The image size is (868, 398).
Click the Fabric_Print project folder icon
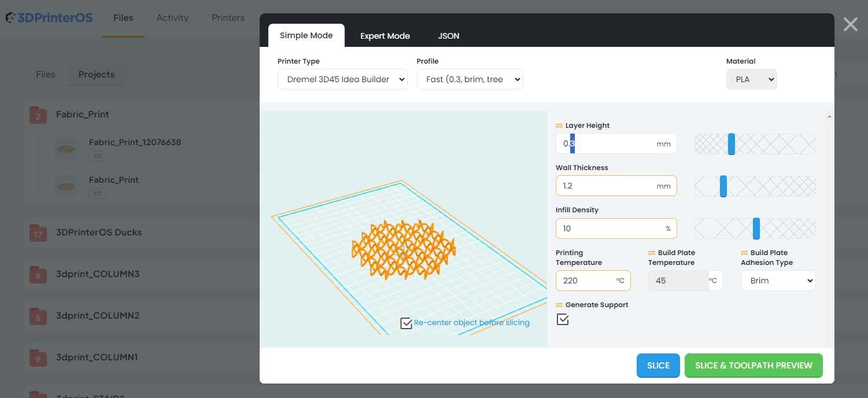click(38, 115)
